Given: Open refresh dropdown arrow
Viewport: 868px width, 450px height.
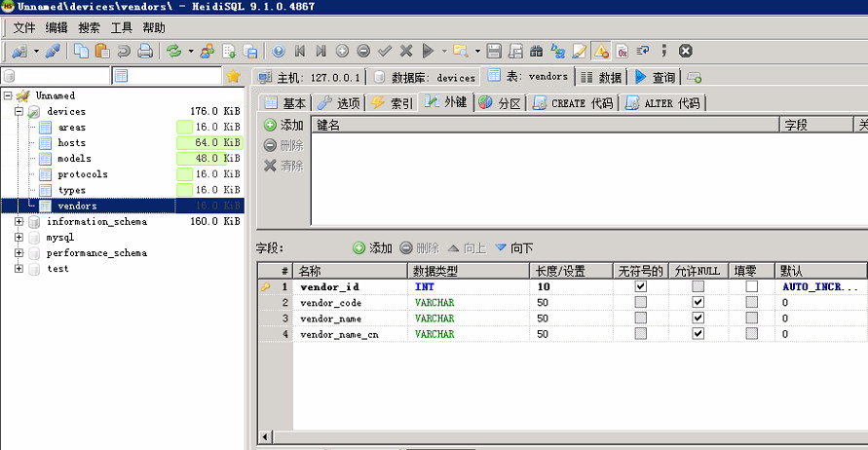Looking at the screenshot, I should (x=191, y=52).
